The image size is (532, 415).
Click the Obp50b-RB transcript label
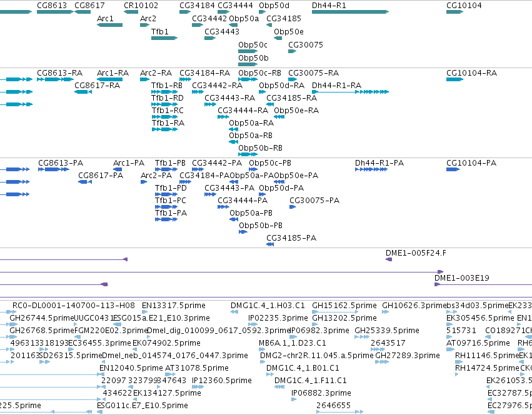[x=260, y=149]
